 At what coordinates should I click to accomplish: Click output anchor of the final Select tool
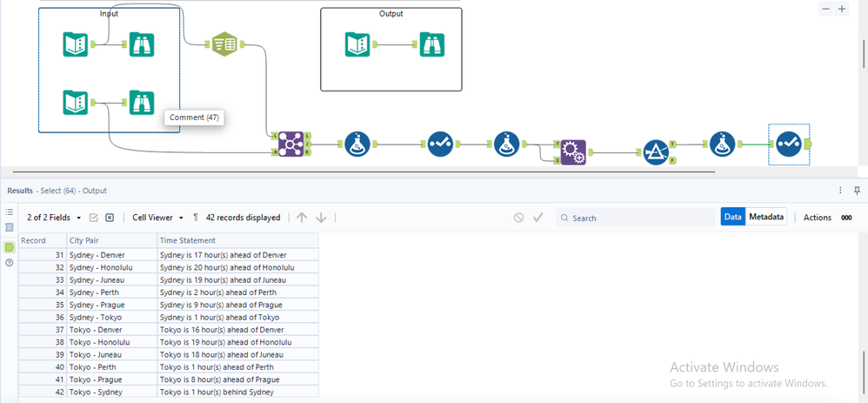808,144
